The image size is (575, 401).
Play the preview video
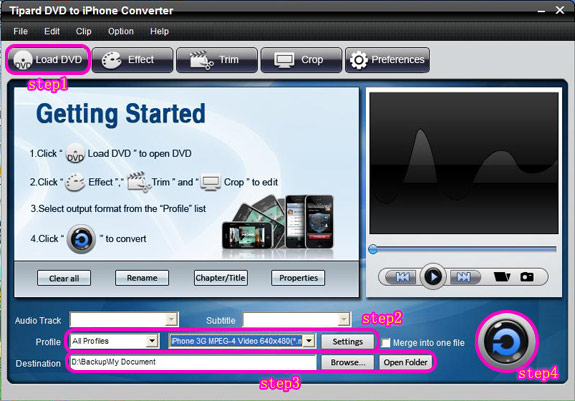pos(433,276)
